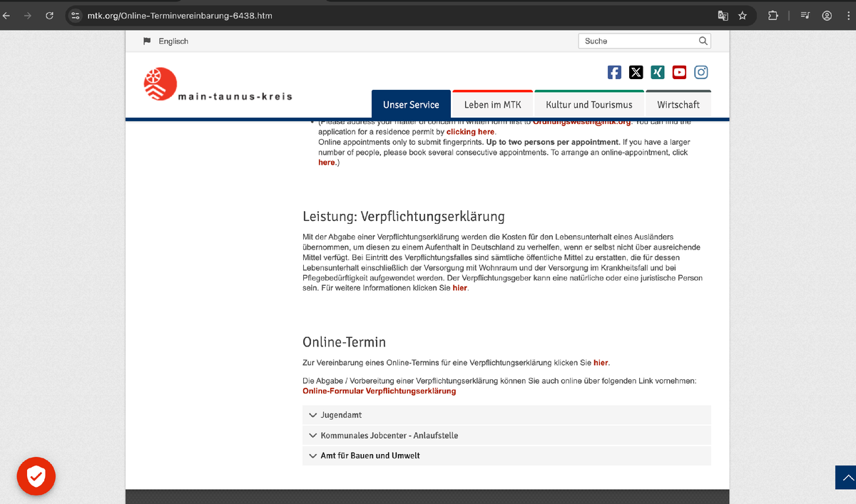Click the scroll-to-top arrow button
856x504 pixels.
[846, 478]
